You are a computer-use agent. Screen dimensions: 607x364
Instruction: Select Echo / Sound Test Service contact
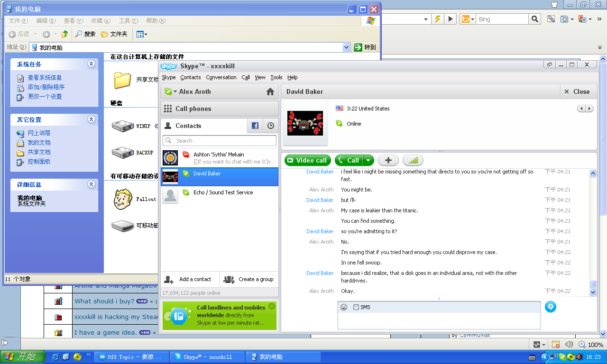[220, 195]
